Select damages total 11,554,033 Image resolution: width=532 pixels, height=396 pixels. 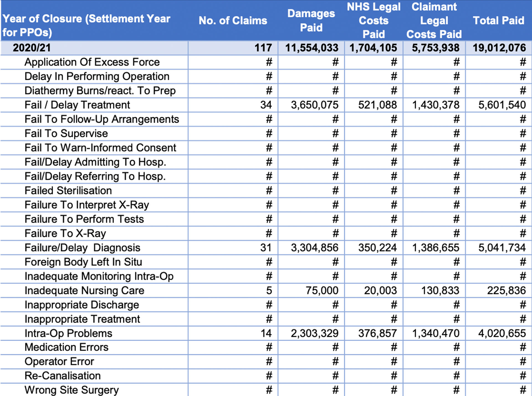pos(312,48)
